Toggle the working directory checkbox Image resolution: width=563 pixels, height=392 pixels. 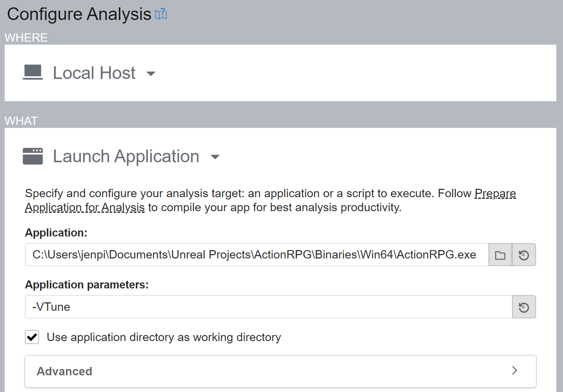point(32,337)
